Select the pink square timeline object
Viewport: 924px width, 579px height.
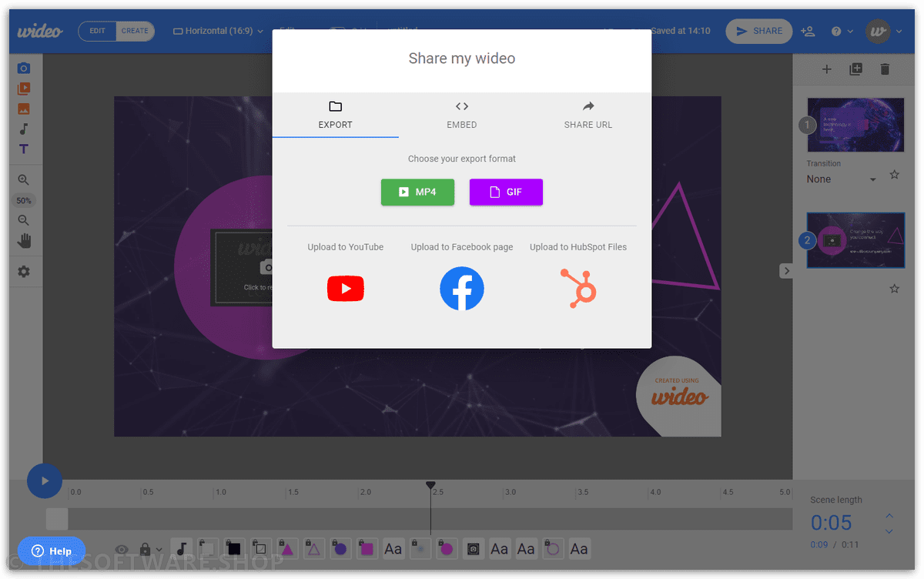coord(367,549)
